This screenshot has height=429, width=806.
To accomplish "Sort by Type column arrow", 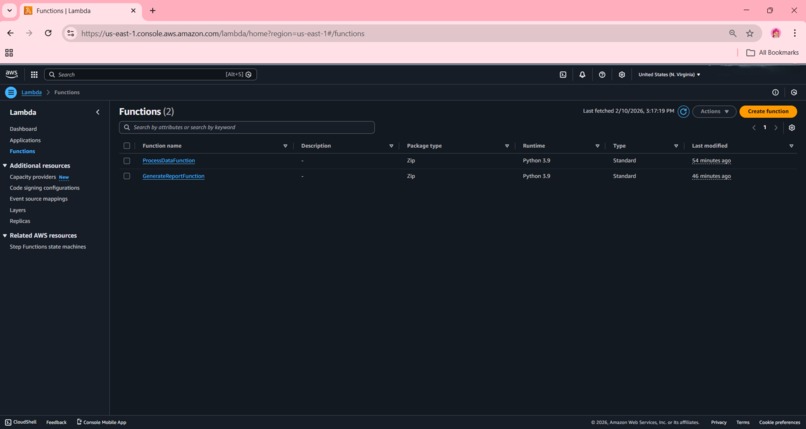I will click(676, 146).
